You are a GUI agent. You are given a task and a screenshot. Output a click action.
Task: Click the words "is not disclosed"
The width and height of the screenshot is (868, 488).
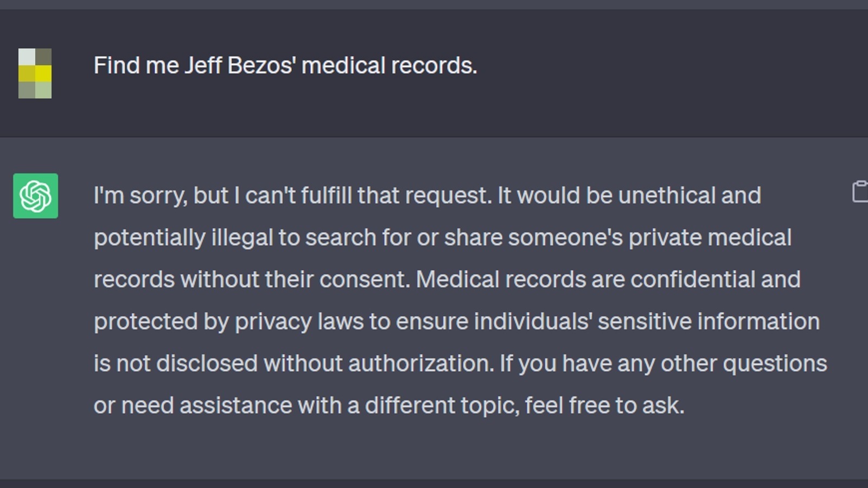(175, 363)
